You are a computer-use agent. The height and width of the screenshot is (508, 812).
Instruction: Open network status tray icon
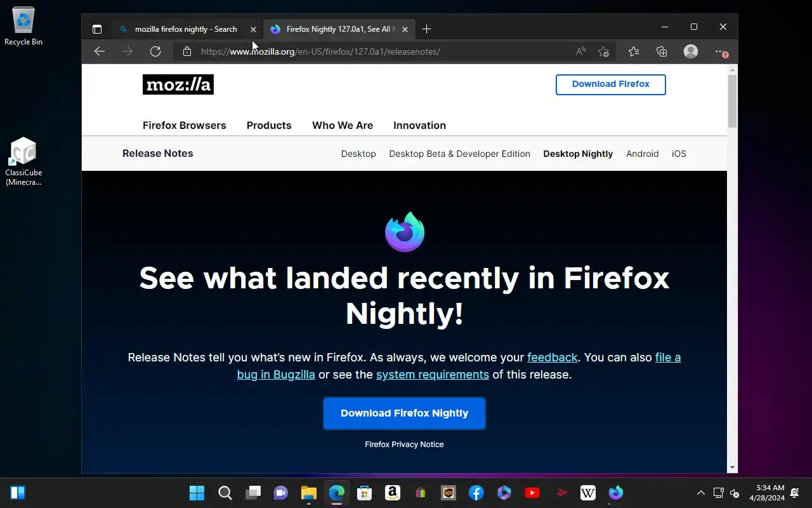[x=719, y=493]
